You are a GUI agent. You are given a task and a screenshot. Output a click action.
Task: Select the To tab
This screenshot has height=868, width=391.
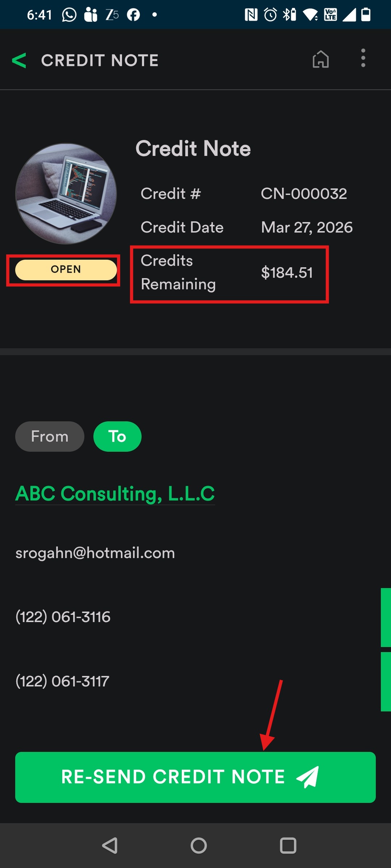[x=117, y=437]
